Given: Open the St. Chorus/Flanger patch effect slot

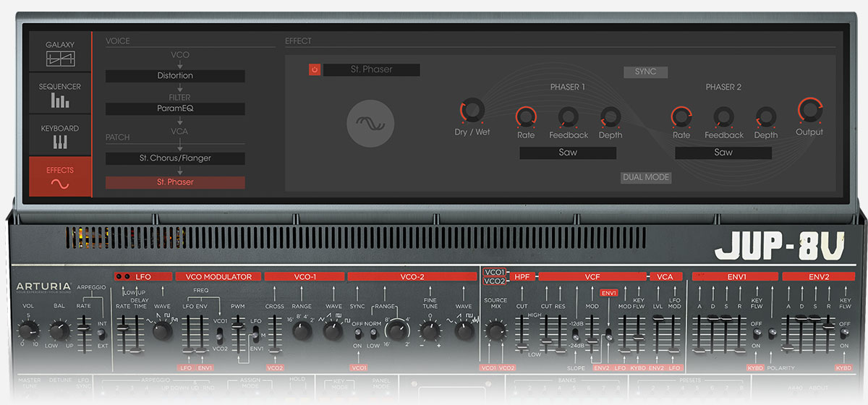Looking at the screenshot, I should click(x=175, y=158).
